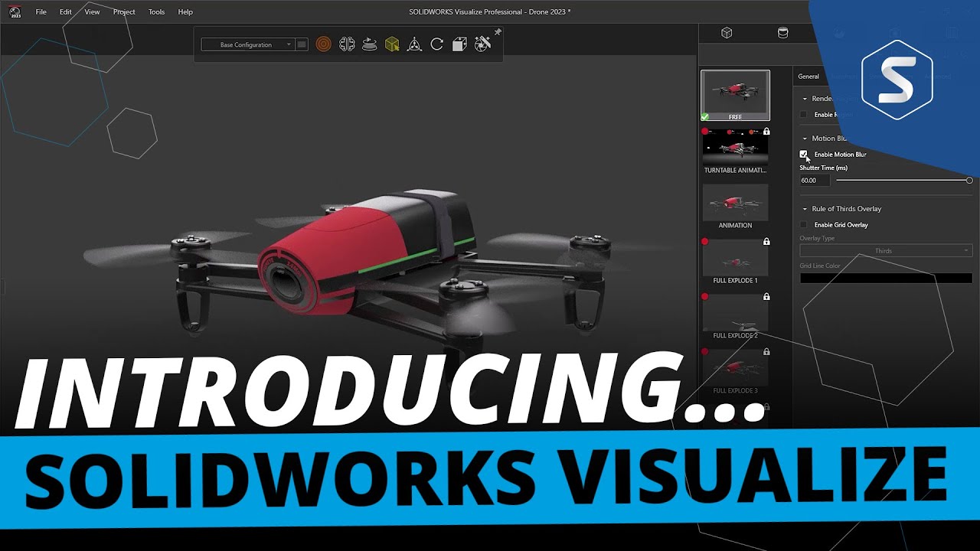Click the "Enable Motion Blur" label text
Image resolution: width=980 pixels, height=551 pixels.
click(x=841, y=155)
